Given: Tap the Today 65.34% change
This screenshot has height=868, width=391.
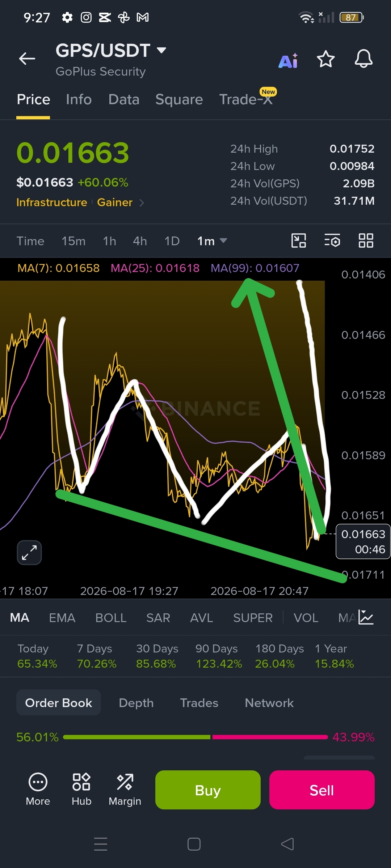Looking at the screenshot, I should 37,656.
